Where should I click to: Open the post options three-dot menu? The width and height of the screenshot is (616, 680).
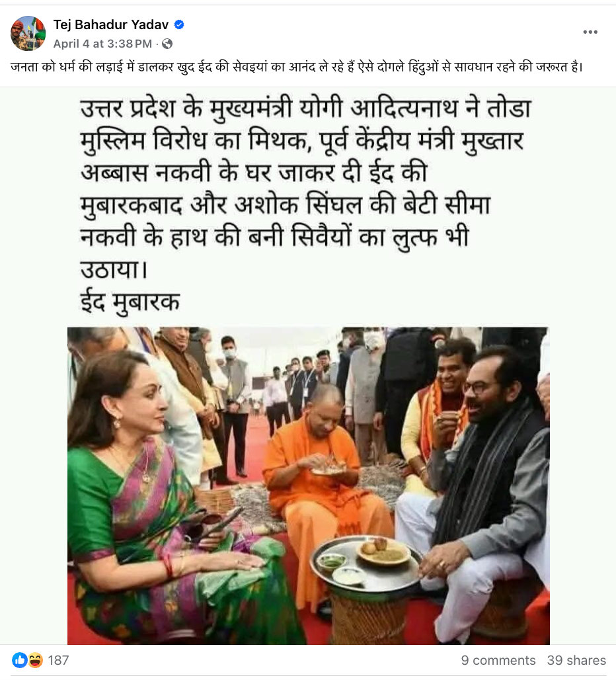click(590, 32)
